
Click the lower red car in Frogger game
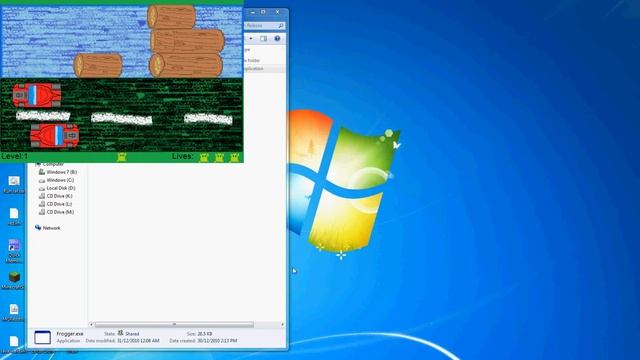(x=55, y=135)
